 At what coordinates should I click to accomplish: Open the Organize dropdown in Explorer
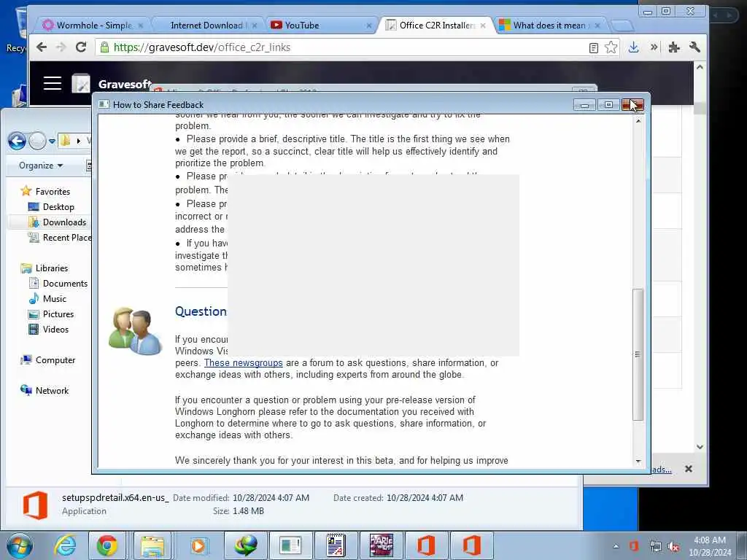(41, 166)
